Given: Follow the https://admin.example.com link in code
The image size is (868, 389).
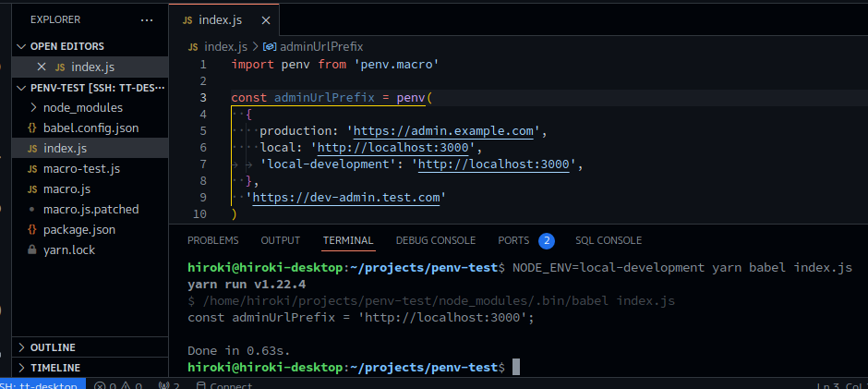Looking at the screenshot, I should (443, 130).
